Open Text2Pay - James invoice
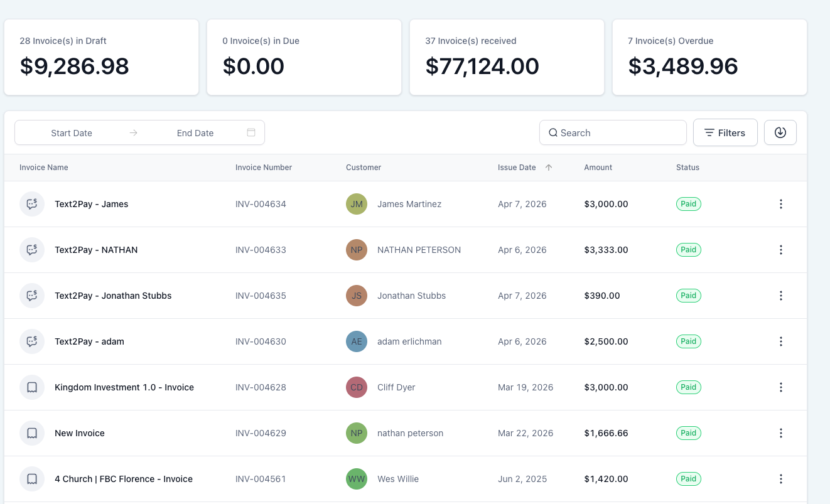830x504 pixels. (92, 204)
